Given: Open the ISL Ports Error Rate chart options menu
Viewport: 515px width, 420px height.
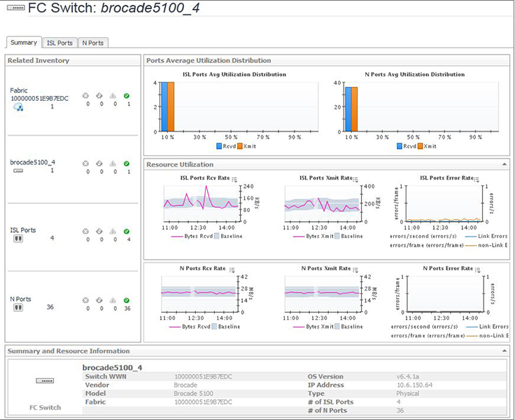Looking at the screenshot, I should [477, 179].
